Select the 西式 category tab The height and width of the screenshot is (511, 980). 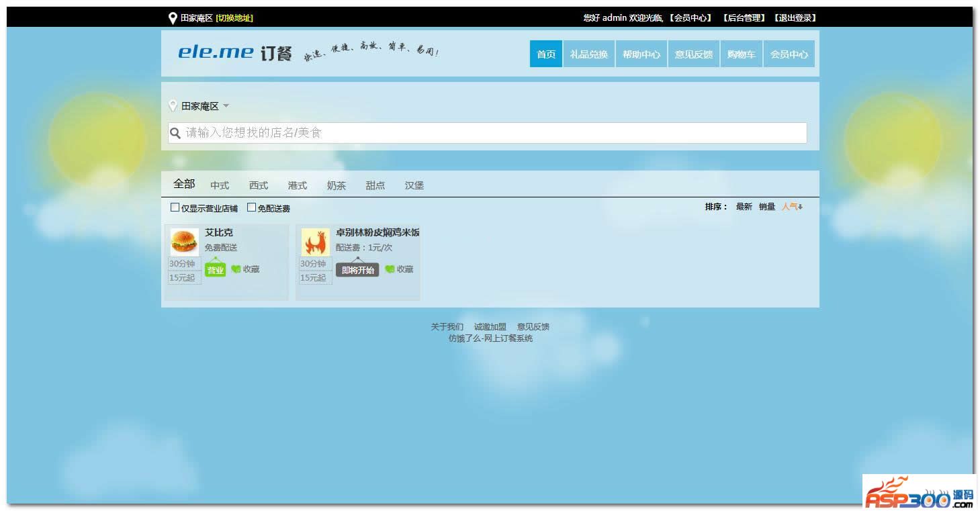[x=259, y=185]
